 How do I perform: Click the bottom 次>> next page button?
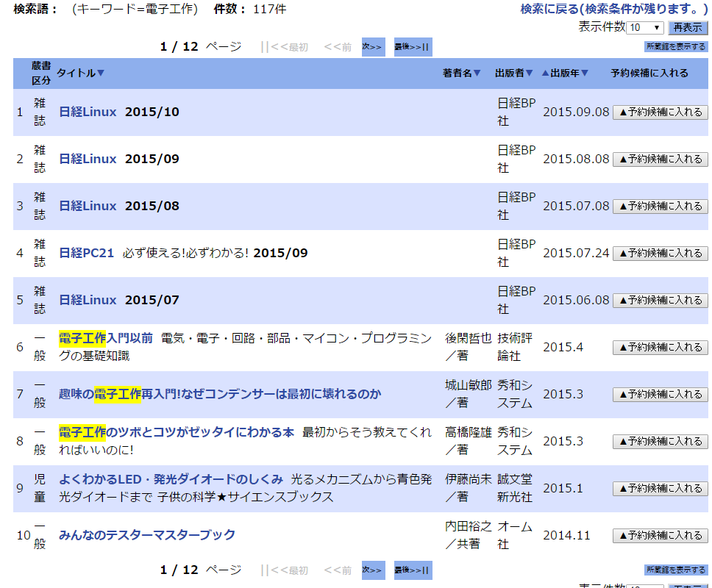point(373,570)
